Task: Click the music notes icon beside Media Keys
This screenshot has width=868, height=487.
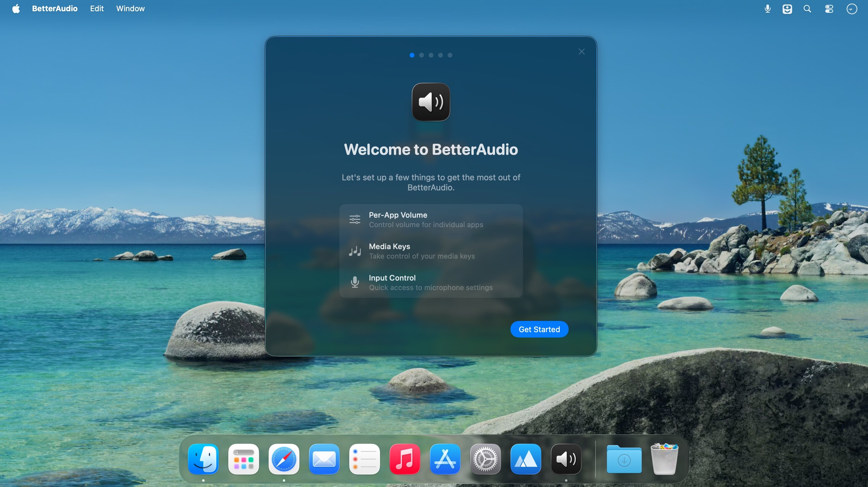Action: coord(355,251)
